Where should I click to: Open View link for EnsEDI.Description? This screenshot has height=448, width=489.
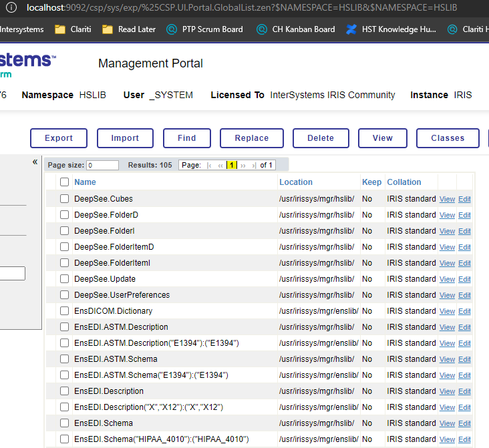click(447, 391)
